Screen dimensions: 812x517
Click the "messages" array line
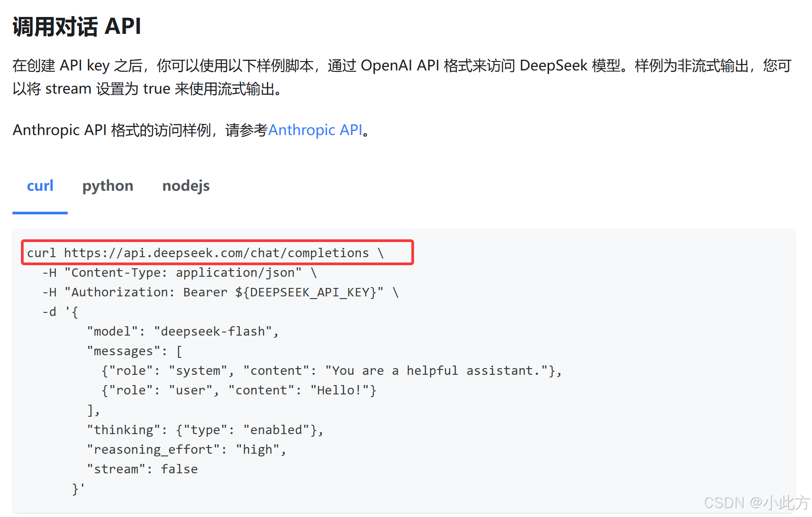(x=135, y=351)
